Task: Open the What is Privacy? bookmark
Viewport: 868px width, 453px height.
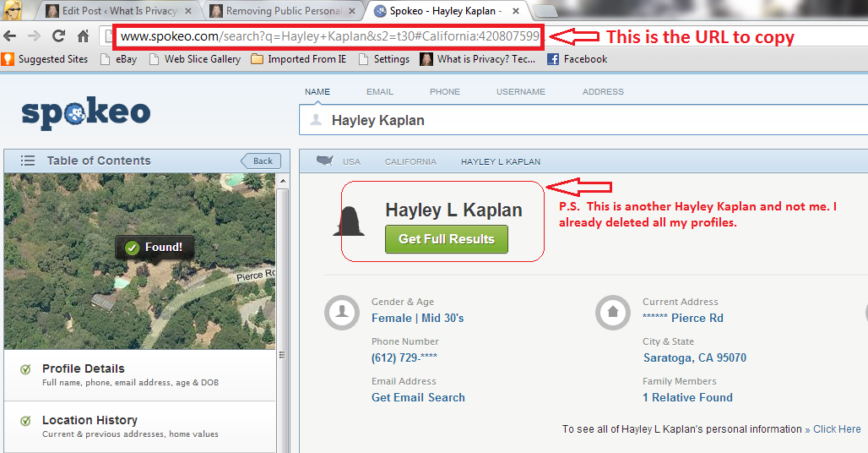Action: tap(478, 59)
